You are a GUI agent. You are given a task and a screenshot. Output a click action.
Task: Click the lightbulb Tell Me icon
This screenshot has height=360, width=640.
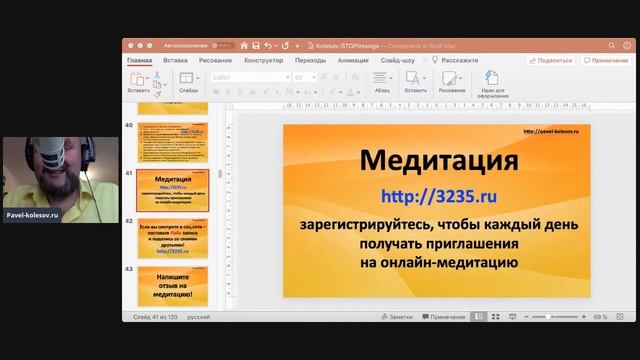pos(435,60)
